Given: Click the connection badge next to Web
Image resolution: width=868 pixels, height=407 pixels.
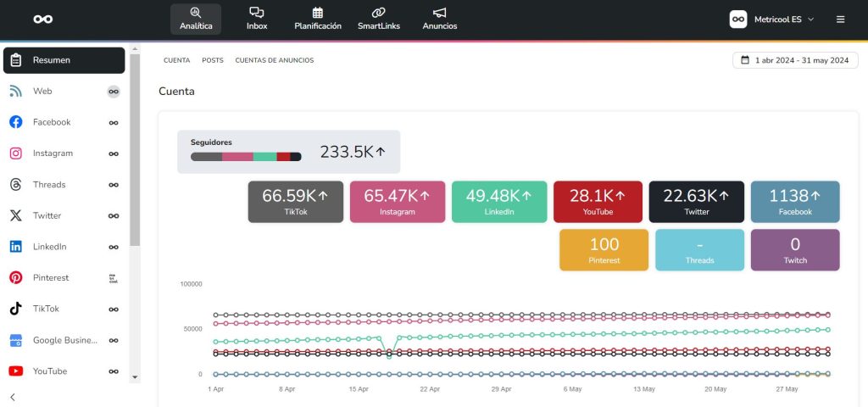Looking at the screenshot, I should click(114, 92).
